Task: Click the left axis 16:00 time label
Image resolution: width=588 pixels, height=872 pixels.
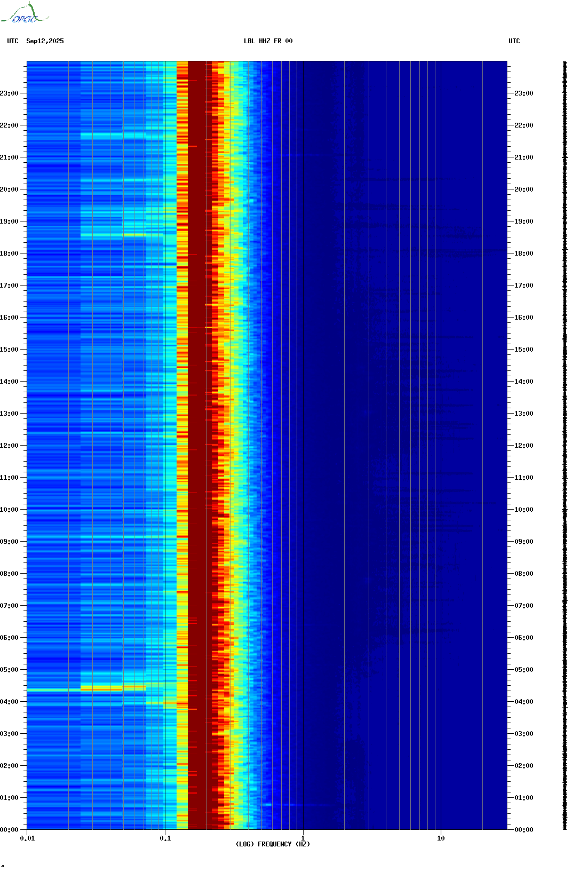Action: [x=9, y=318]
